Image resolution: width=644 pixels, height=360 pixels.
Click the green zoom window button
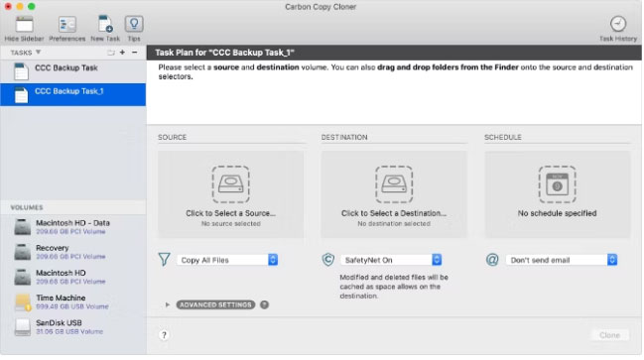click(x=31, y=6)
